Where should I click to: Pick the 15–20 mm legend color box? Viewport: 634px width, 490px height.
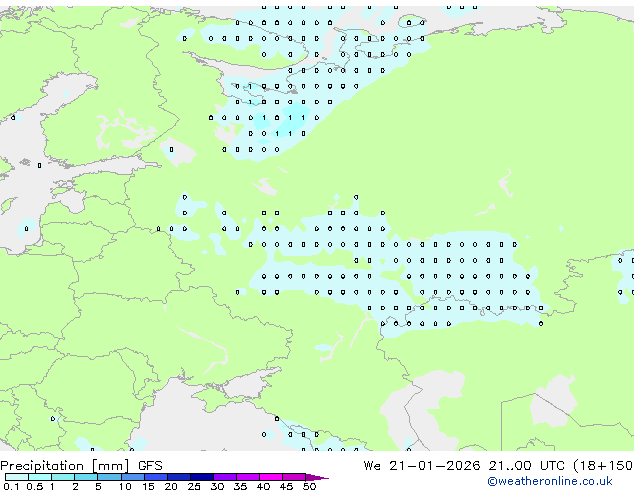(156, 477)
